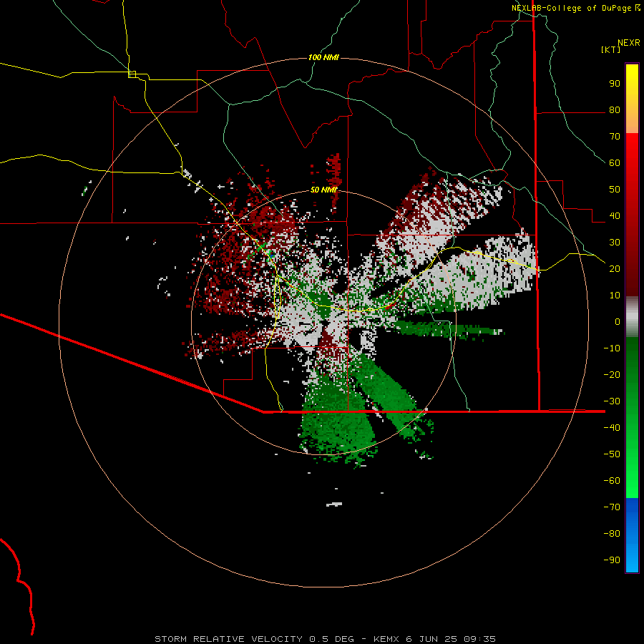Viewport: 644px width, 644px height.
Task: Click the gray zero-velocity segment of color bar
Action: (x=632, y=317)
